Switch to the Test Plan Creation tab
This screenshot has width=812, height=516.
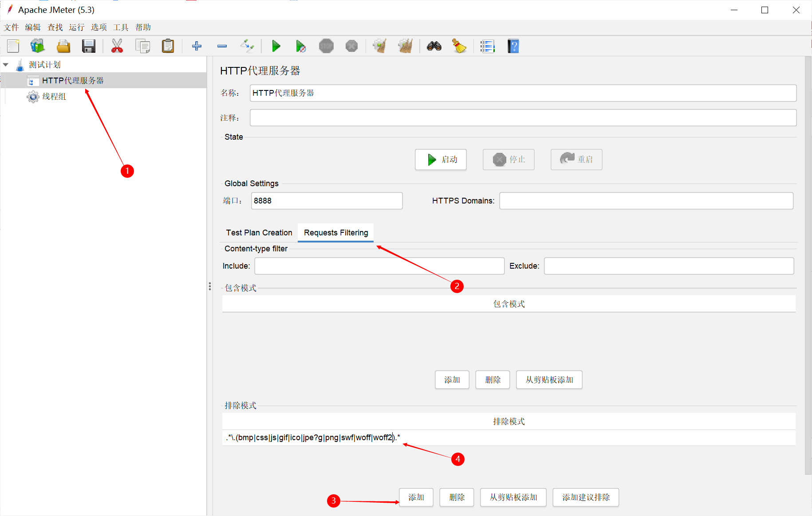pyautogui.click(x=259, y=233)
